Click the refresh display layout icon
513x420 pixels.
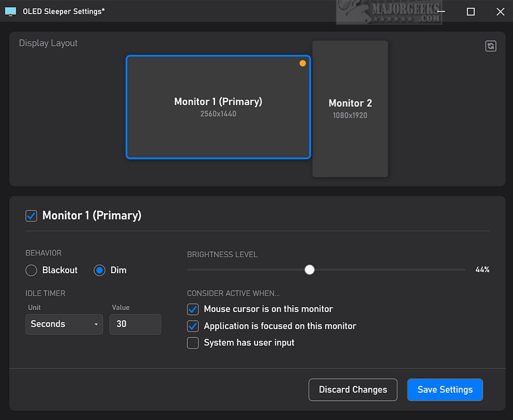491,46
